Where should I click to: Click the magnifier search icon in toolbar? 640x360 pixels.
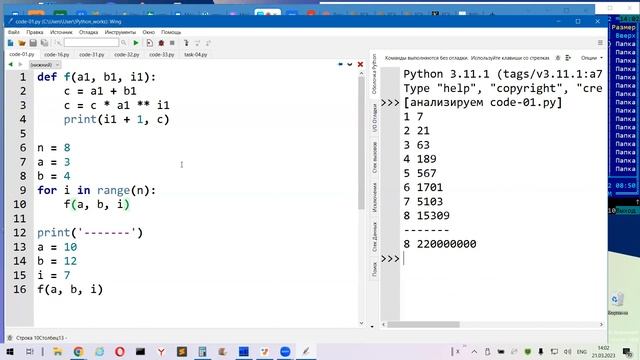coord(124,43)
